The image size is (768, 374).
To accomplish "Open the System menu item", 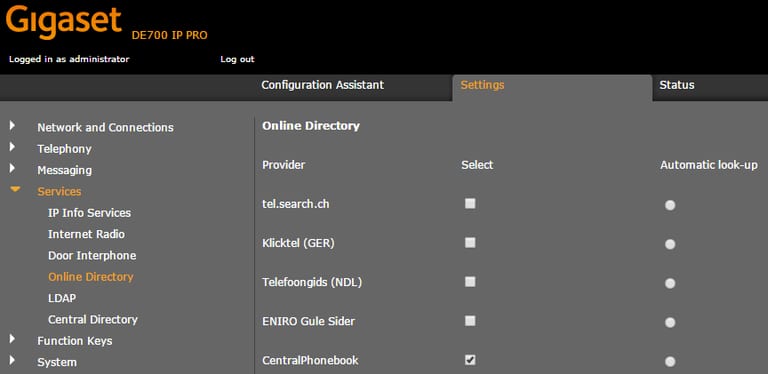I will [57, 362].
